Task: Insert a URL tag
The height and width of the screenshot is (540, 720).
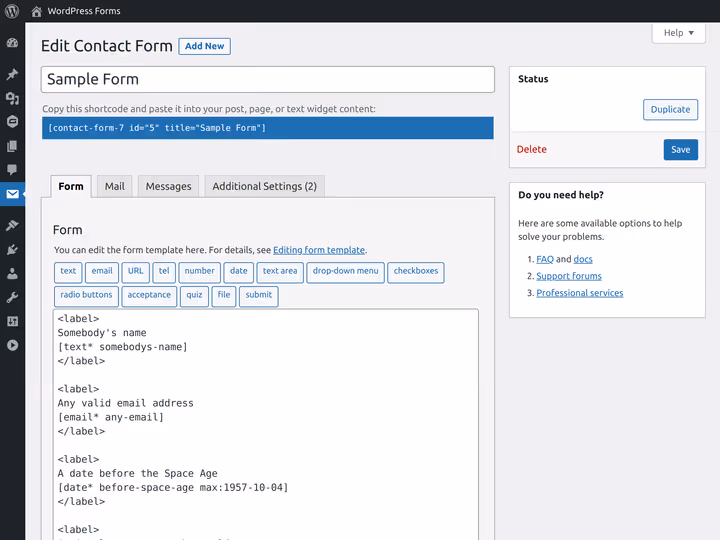Action: pyautogui.click(x=135, y=272)
